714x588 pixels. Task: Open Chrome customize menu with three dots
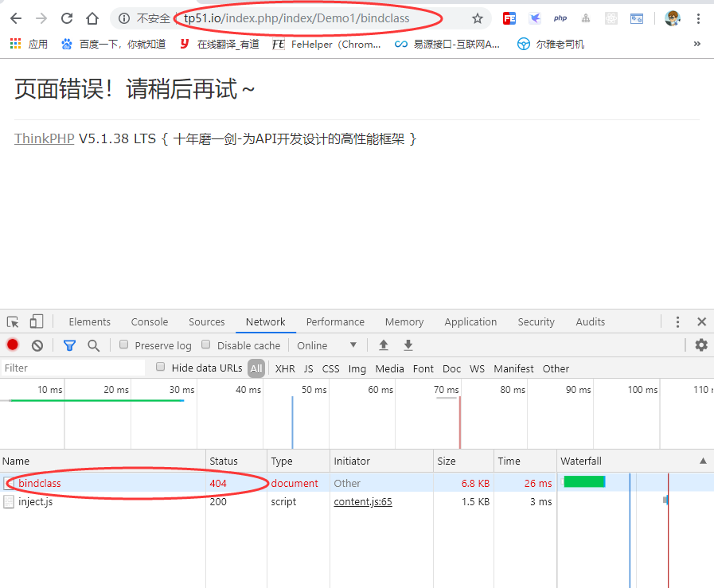[x=698, y=18]
